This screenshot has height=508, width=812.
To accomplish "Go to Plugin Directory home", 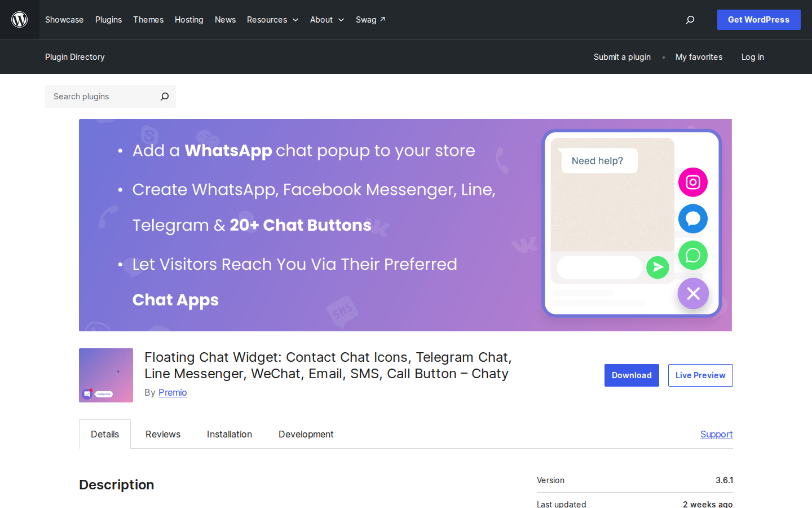I will [x=75, y=57].
